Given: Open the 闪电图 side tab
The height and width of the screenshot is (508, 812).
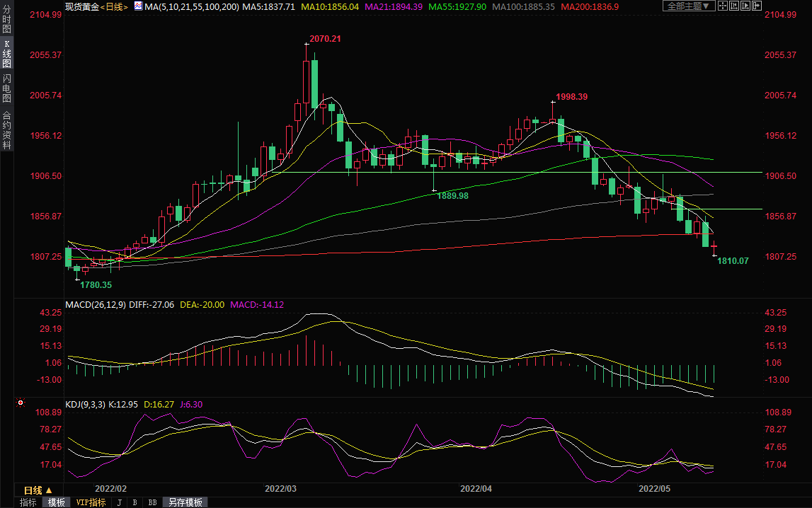Looking at the screenshot, I should tap(6, 88).
